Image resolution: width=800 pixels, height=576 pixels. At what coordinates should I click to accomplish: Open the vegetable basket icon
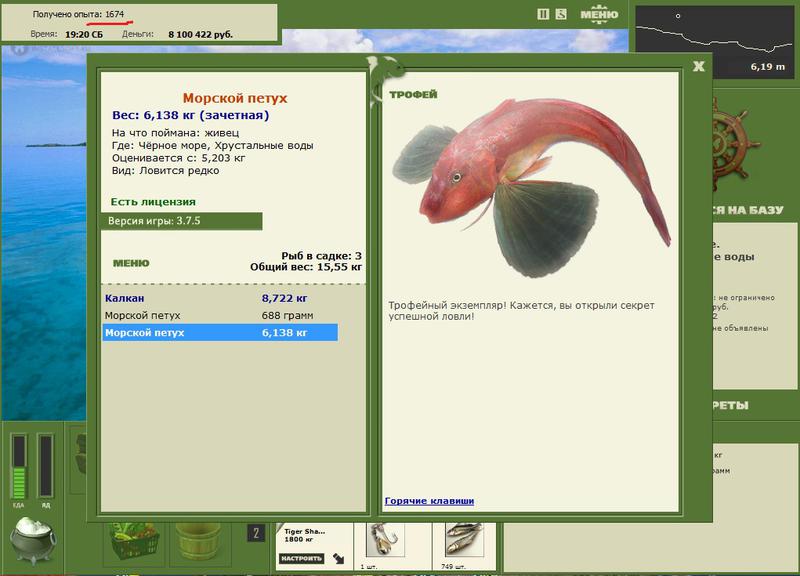click(133, 543)
